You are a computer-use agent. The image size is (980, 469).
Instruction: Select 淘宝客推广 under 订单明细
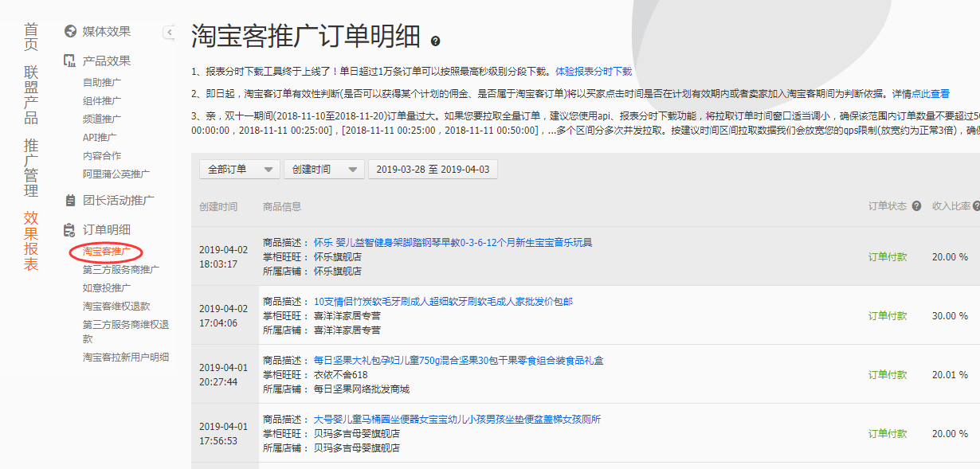click(x=107, y=252)
